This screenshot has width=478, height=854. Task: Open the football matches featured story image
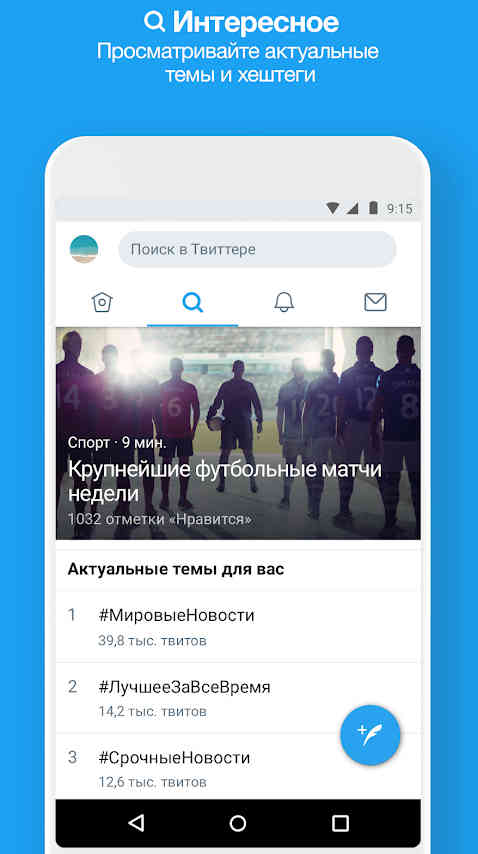click(x=238, y=434)
